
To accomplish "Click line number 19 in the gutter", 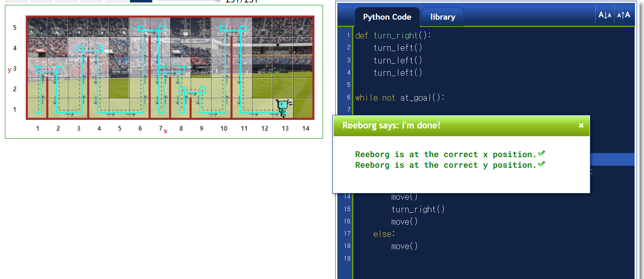I will pyautogui.click(x=347, y=259).
